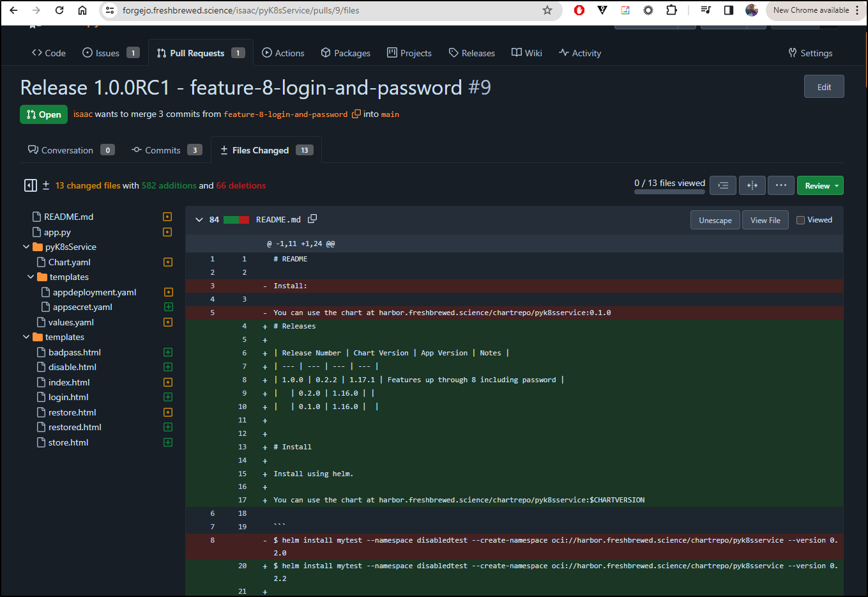Reload the page in Chrome
The height and width of the screenshot is (597, 868).
point(59,10)
